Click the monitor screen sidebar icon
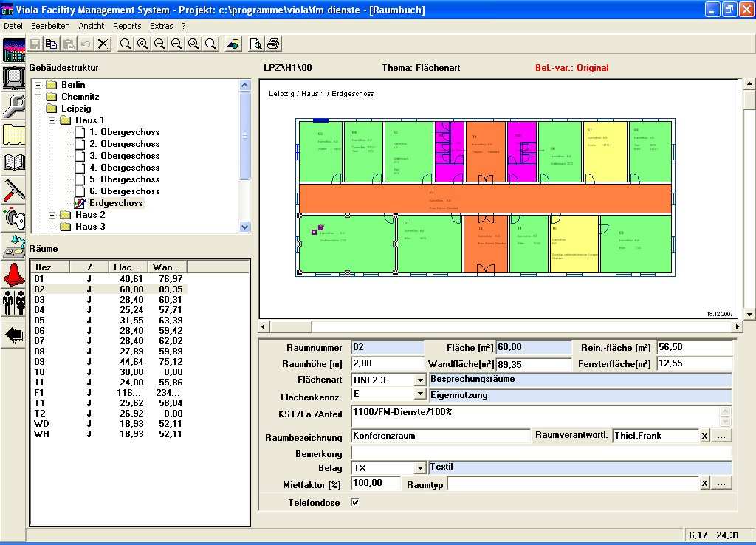 tap(13, 78)
